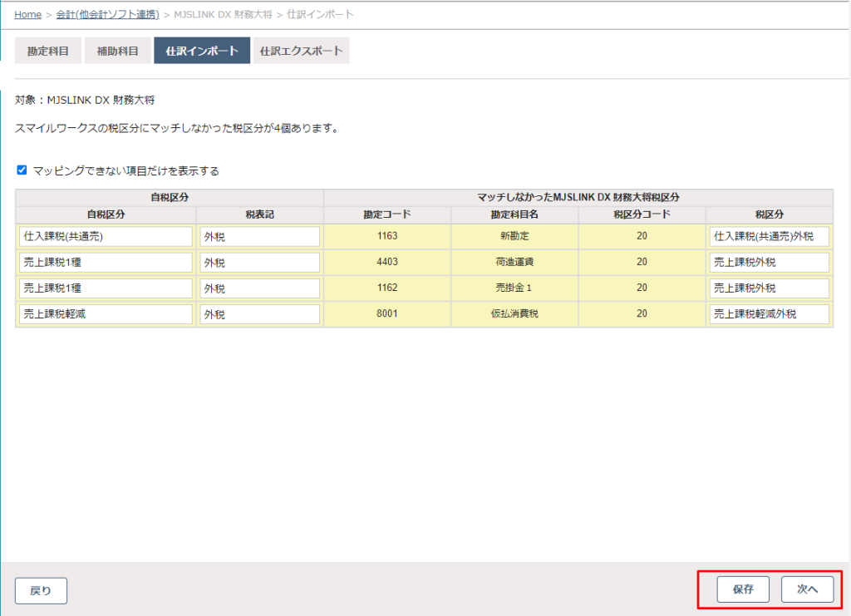
Task: Click 自税区分 field in the 4403 row
Action: 106,263
